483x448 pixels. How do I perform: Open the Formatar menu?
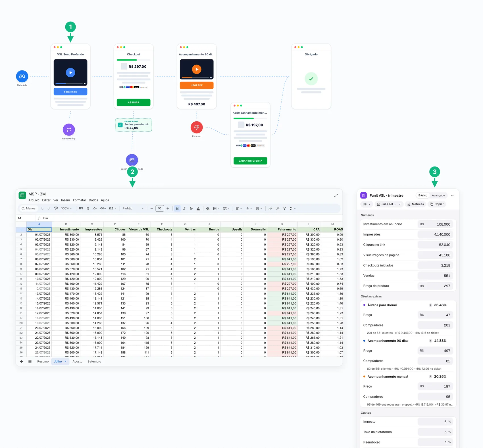[79, 200]
